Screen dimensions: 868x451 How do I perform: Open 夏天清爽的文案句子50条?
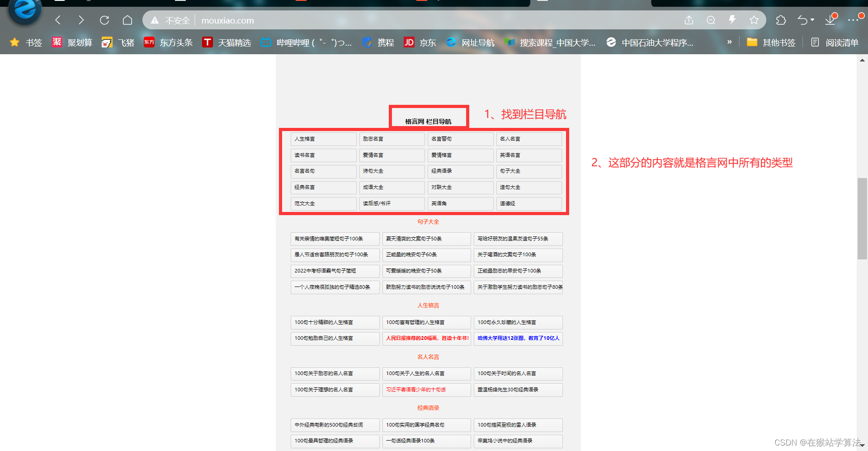pyautogui.click(x=426, y=239)
